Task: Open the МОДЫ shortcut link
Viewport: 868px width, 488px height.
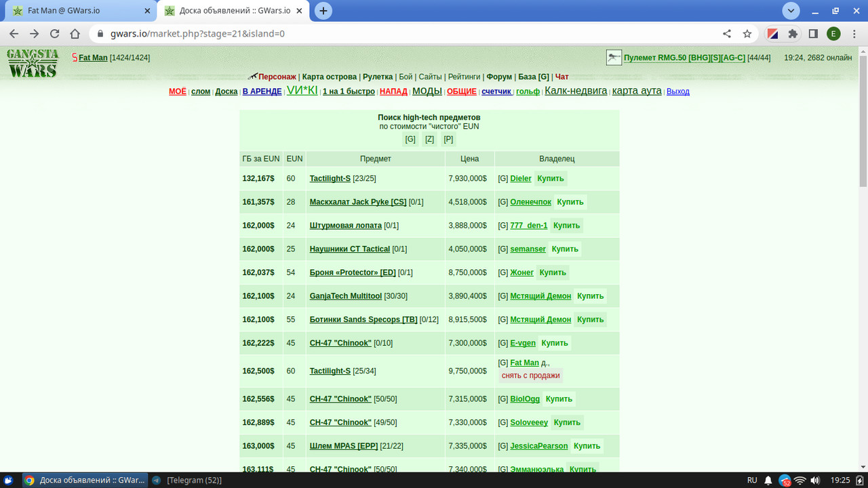Action: click(x=427, y=91)
